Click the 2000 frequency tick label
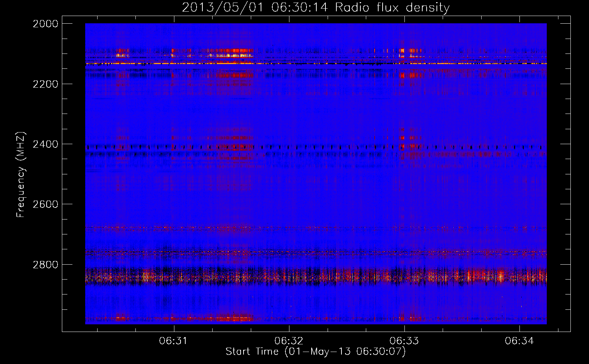This screenshot has width=589, height=364. [46, 24]
